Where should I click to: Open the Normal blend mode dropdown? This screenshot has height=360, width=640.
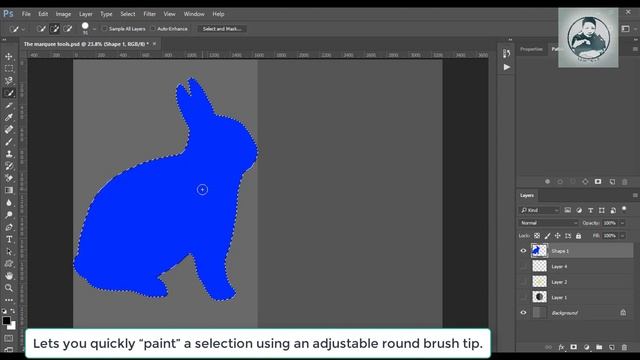(x=549, y=223)
